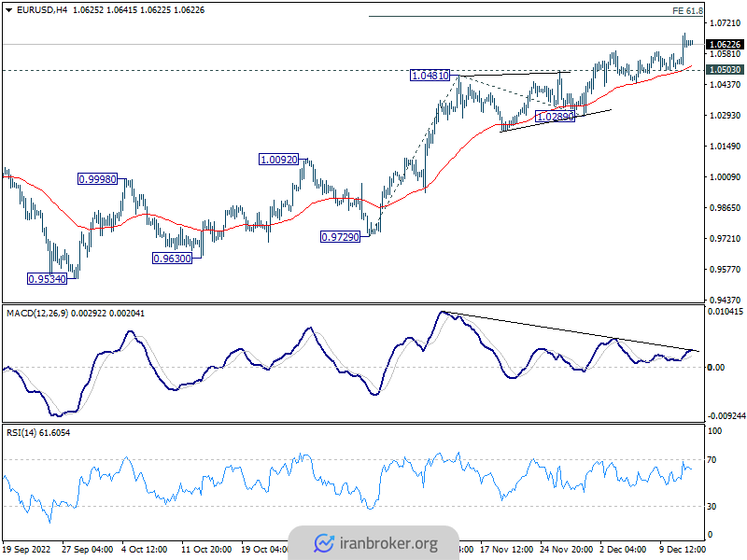
Task: Click the 4 Oct 12:00 date marker
Action: click(146, 550)
